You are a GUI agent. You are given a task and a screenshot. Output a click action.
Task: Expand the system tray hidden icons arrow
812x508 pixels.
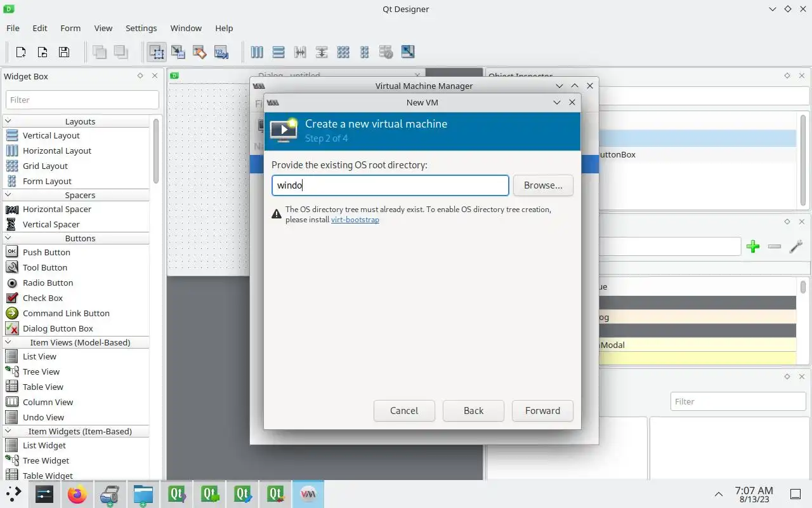[x=718, y=494]
